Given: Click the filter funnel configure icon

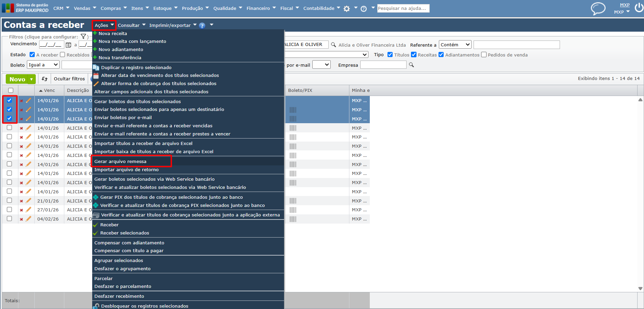Looking at the screenshot, I should (83, 36).
